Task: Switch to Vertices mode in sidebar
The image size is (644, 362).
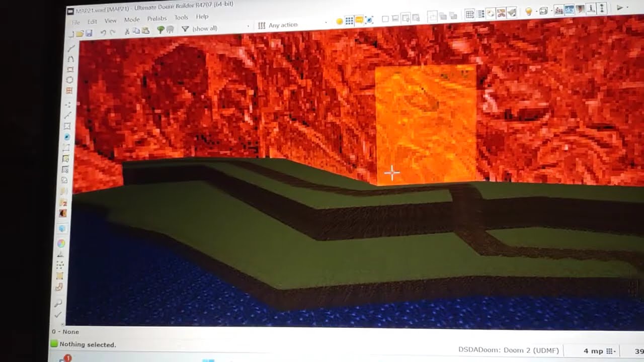Action: [x=68, y=105]
